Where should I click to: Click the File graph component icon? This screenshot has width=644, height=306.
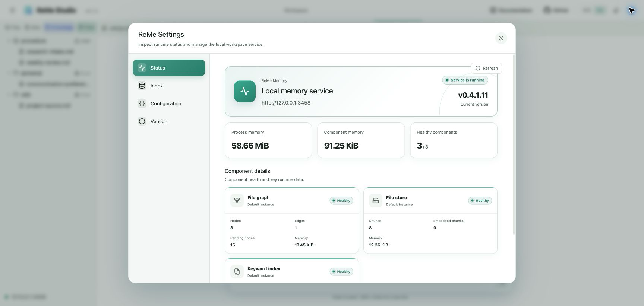coord(237,201)
